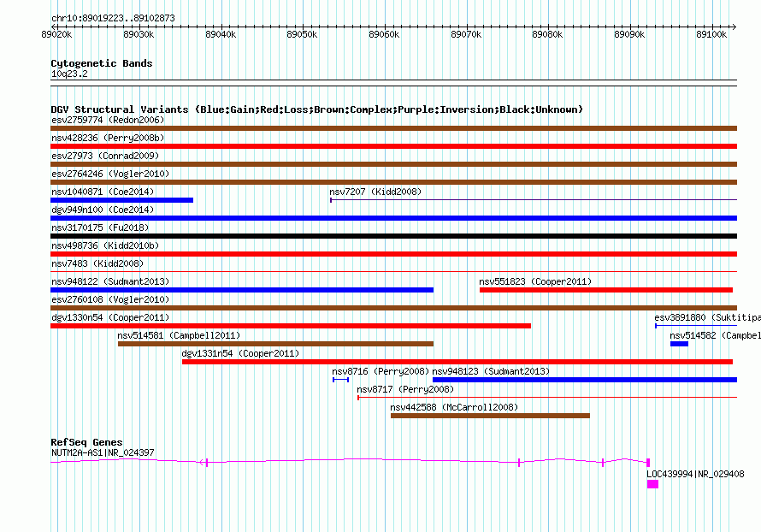Viewport: 761px width, 532px height.
Task: Click the 89020k ruler tick label
Action: [x=56, y=34]
